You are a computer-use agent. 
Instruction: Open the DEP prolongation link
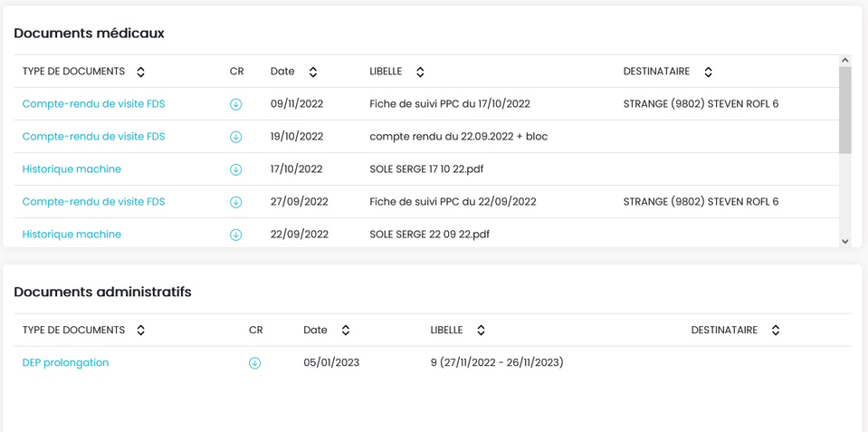[65, 363]
